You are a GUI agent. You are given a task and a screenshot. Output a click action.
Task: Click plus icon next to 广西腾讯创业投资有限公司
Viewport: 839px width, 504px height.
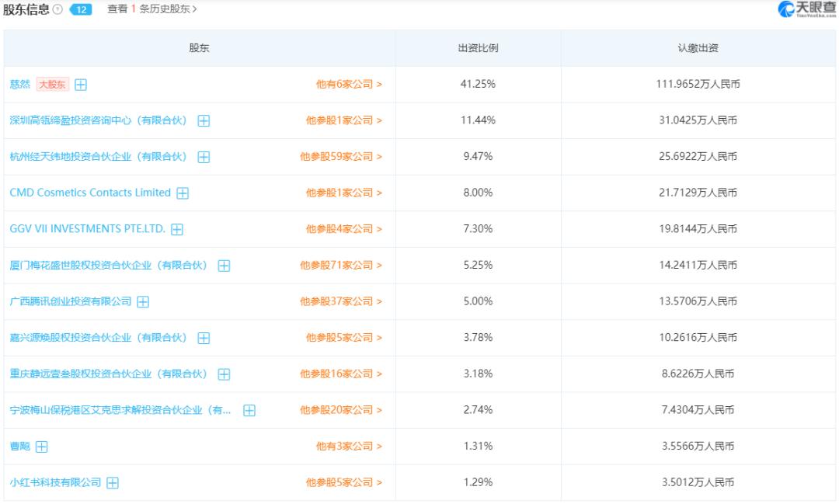[x=142, y=301]
